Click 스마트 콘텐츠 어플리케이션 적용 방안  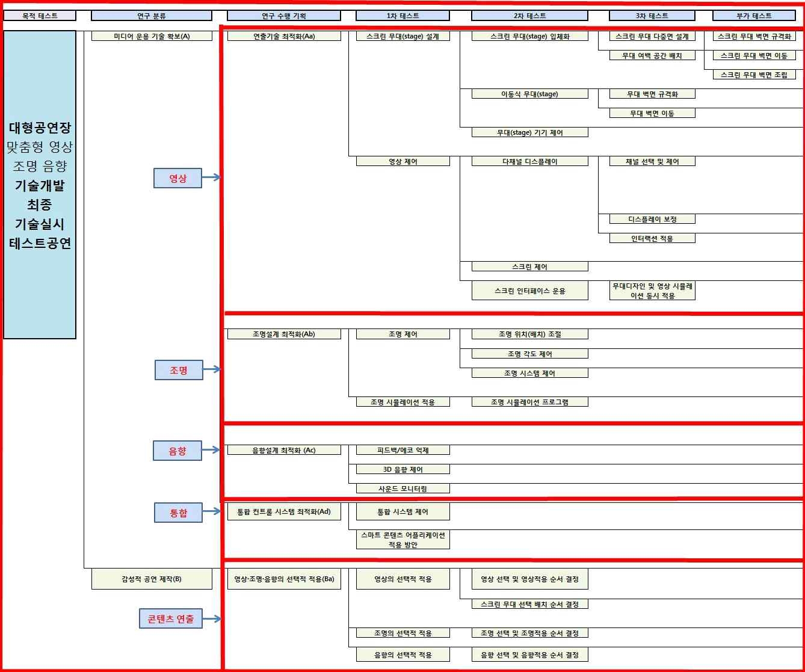click(402, 540)
